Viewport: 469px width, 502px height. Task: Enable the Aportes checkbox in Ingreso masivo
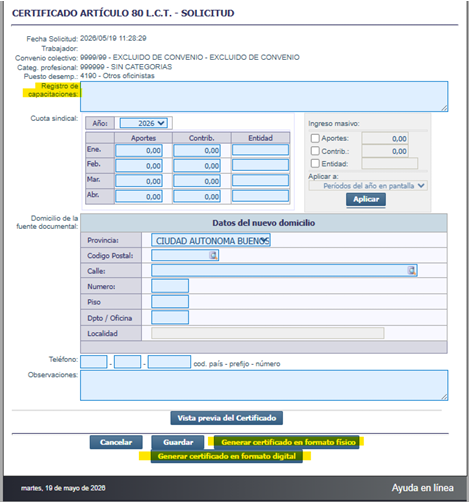click(315, 138)
